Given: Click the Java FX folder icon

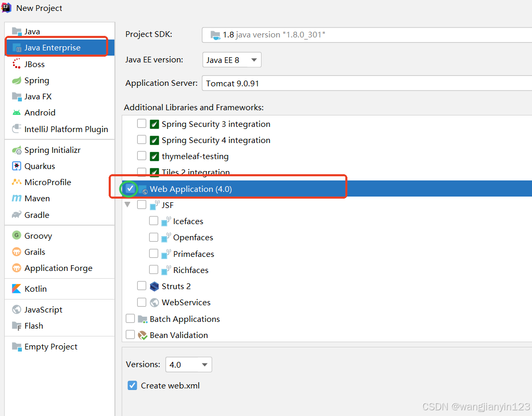Looking at the screenshot, I should [17, 96].
